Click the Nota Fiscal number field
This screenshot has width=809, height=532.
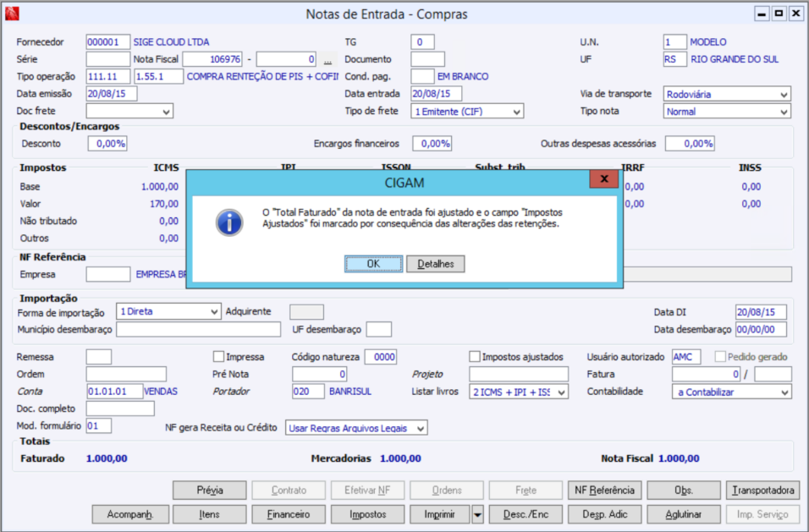[212, 59]
